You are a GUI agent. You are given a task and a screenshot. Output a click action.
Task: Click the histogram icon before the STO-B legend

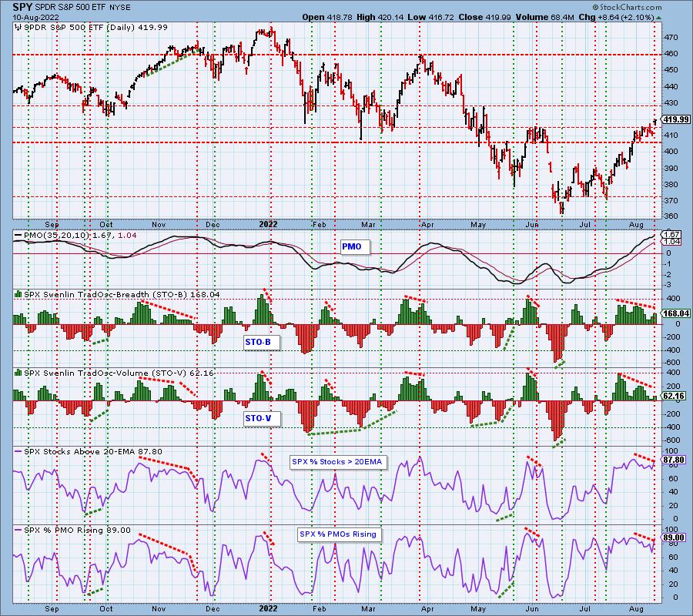[x=18, y=294]
